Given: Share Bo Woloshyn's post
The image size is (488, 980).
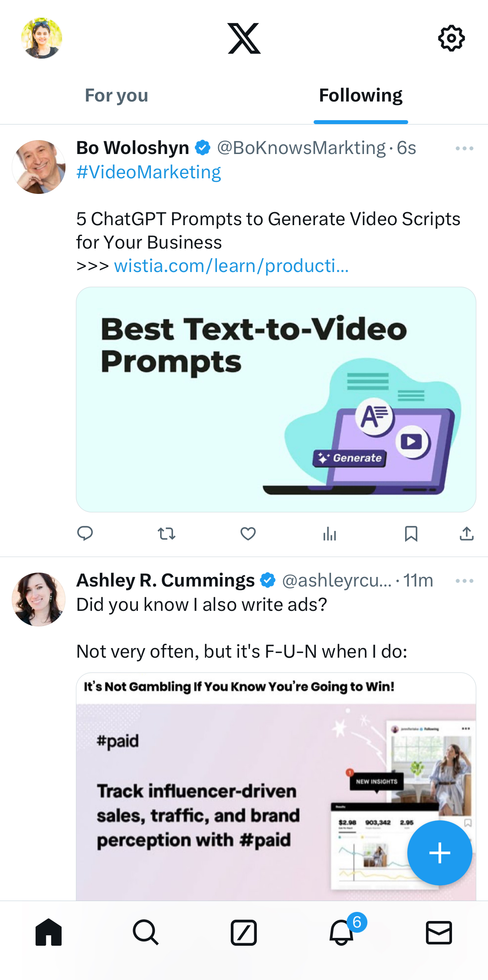Looking at the screenshot, I should click(466, 534).
